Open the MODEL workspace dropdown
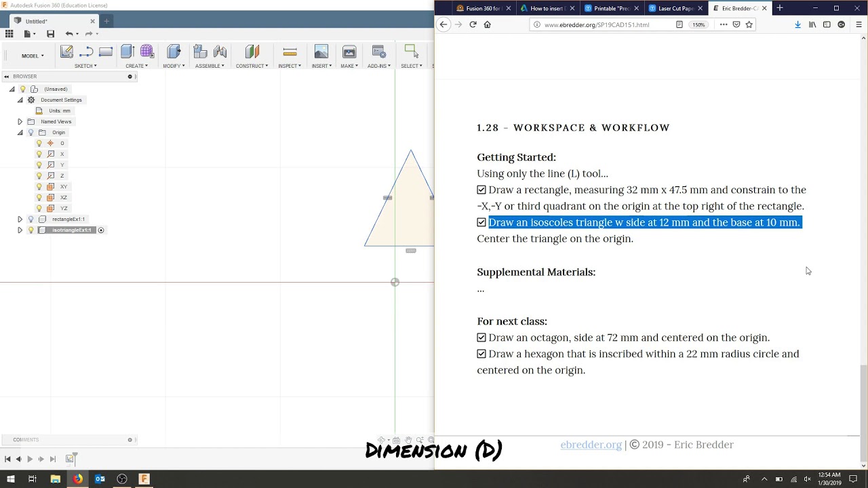This screenshot has width=868, height=488. 33,56
